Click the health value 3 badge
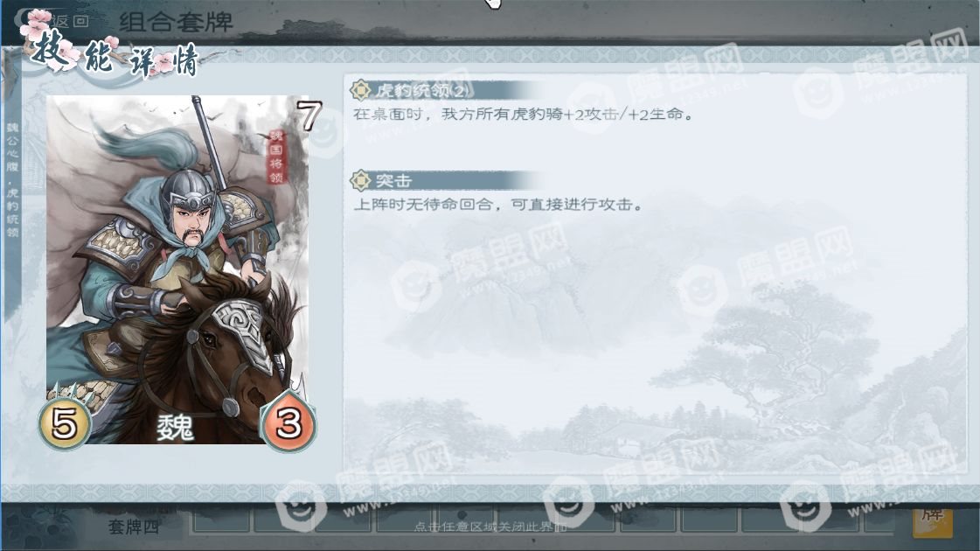This screenshot has width=980, height=551. tap(288, 423)
